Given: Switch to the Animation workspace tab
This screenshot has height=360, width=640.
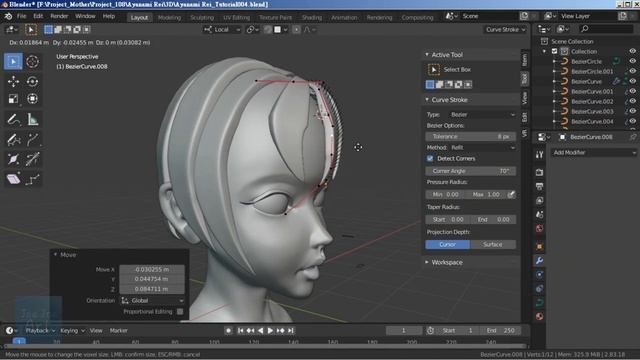Looking at the screenshot, I should [344, 18].
